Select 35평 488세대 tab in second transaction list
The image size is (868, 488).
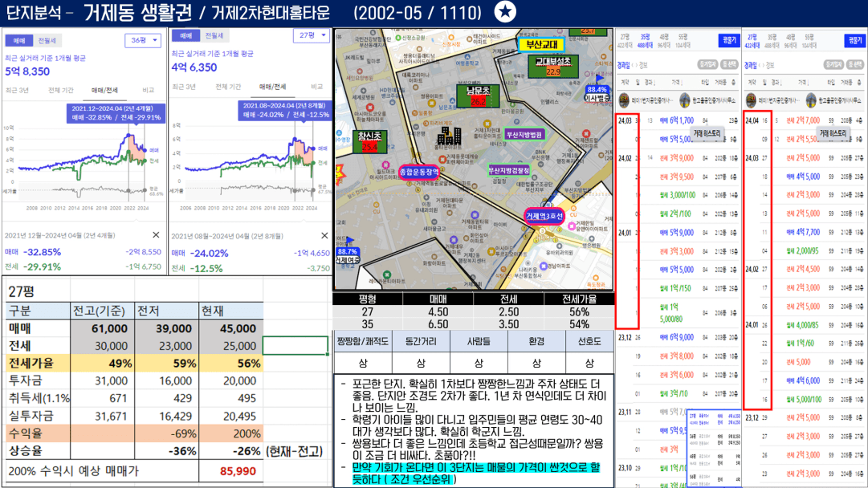pos(772,41)
